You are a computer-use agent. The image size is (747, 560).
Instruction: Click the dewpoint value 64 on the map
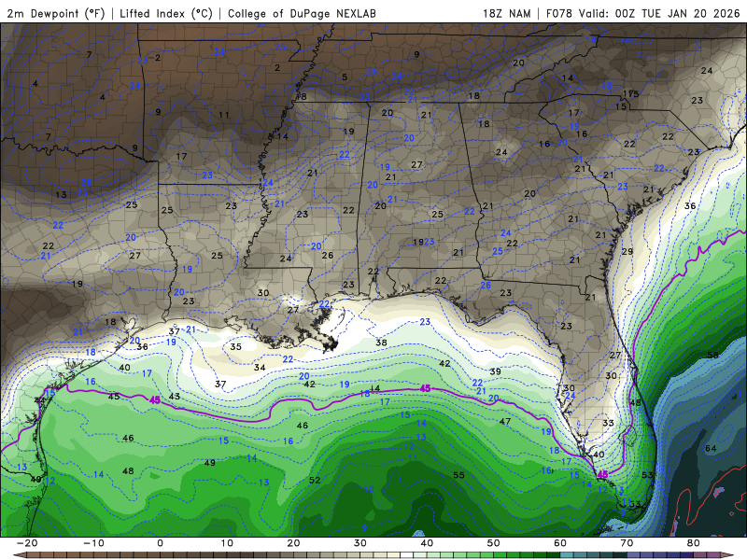711,448
